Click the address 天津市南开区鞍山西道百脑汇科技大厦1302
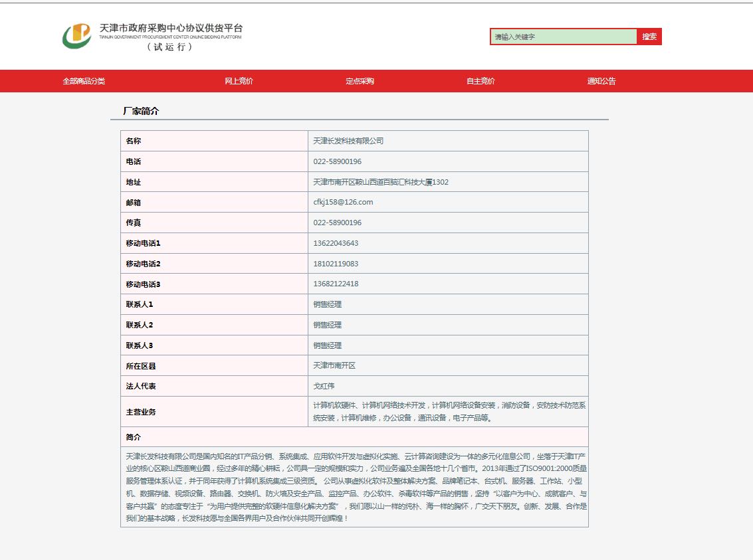 [381, 182]
